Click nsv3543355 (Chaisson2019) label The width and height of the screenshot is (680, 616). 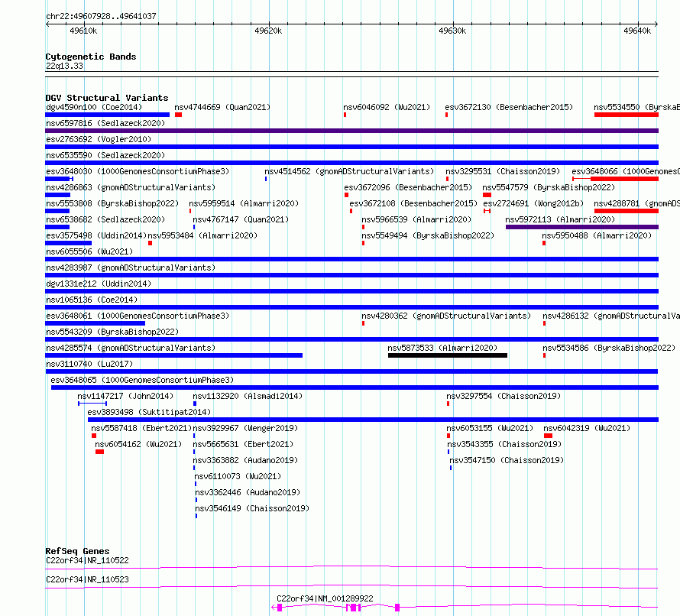coord(504,444)
